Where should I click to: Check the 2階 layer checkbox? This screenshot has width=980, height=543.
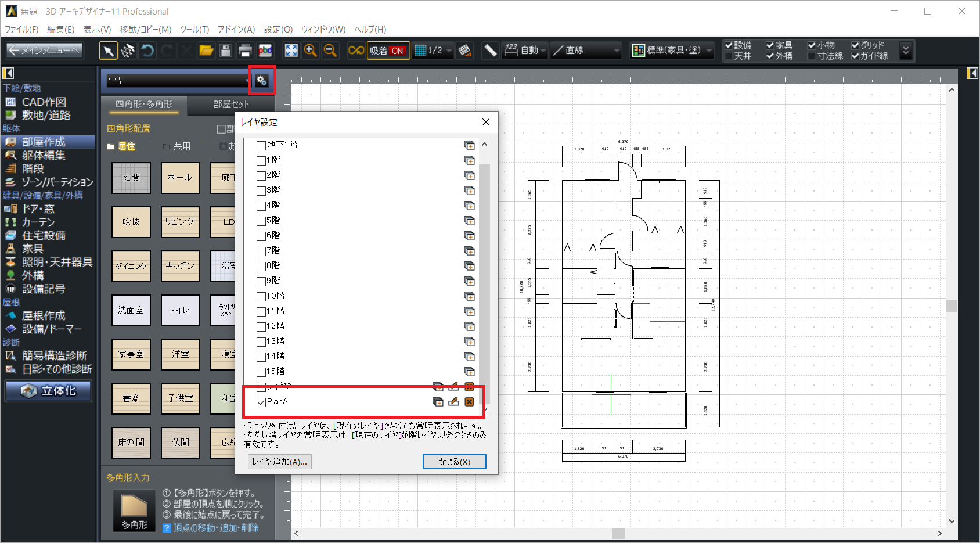pyautogui.click(x=261, y=175)
